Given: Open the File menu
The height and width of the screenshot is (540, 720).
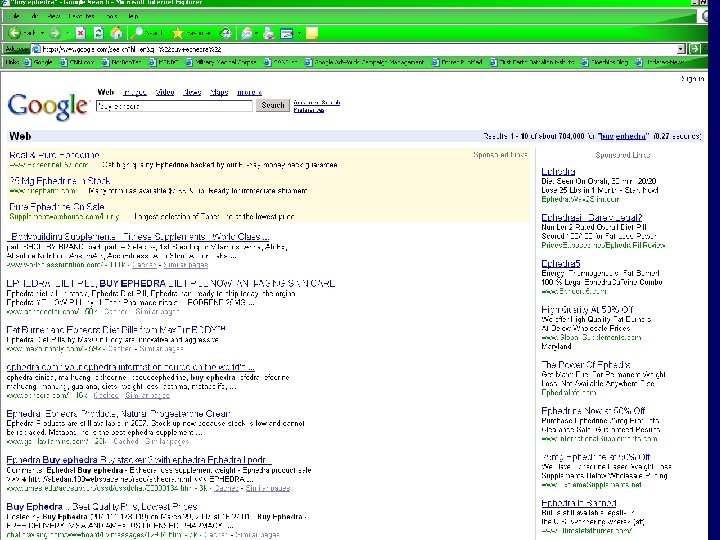Looking at the screenshot, I should [16, 16].
